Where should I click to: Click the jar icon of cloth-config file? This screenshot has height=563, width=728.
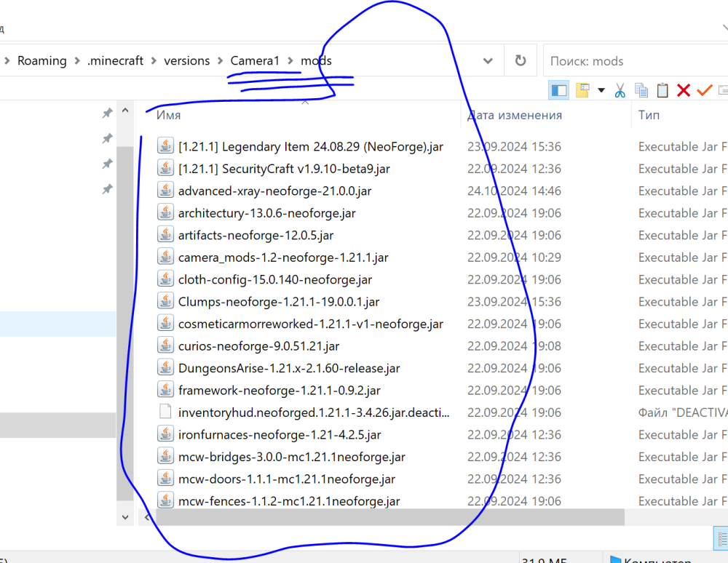(165, 279)
